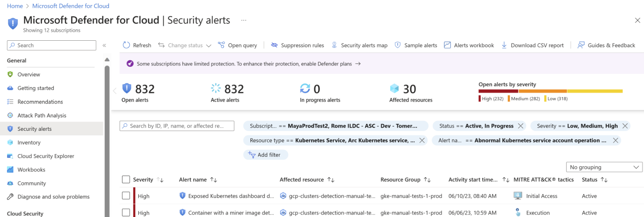Click the Sample alerts shield icon

coord(398,45)
